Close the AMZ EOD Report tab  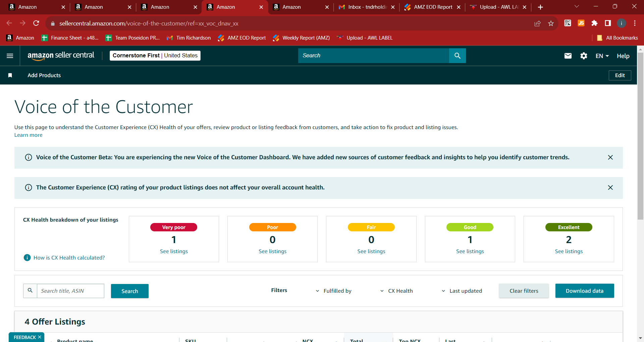pos(459,7)
